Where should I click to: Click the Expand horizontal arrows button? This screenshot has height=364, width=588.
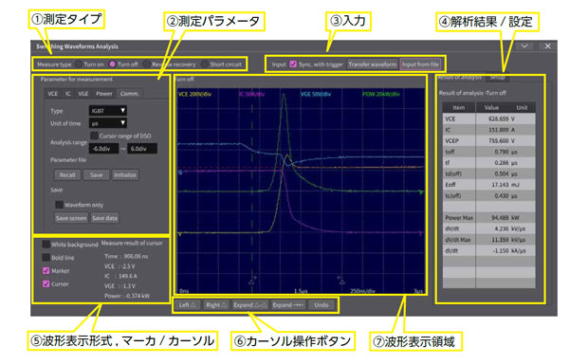point(288,305)
